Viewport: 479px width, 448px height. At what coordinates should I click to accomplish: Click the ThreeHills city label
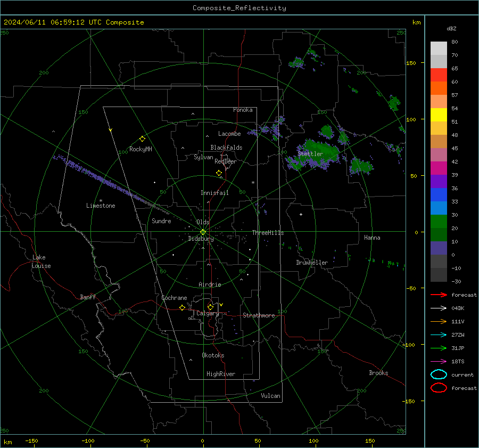268,233
